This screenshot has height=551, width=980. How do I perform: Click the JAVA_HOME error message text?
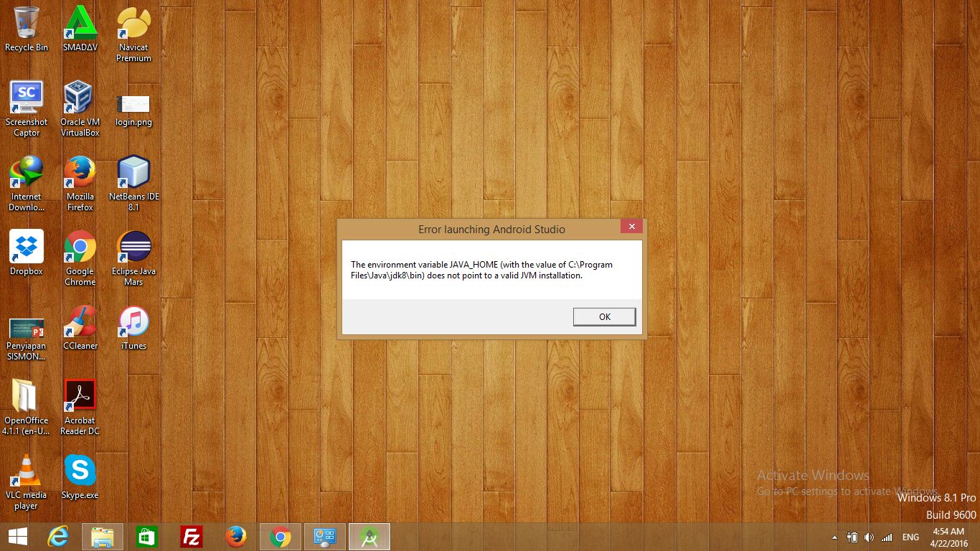pos(481,270)
